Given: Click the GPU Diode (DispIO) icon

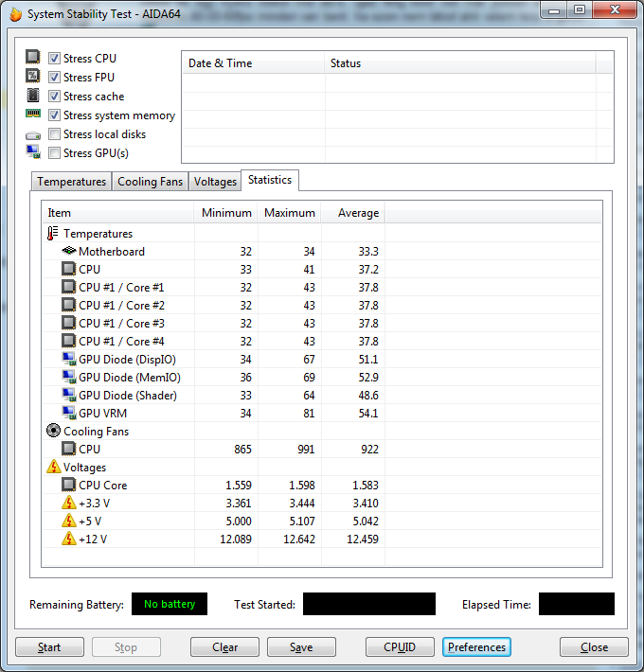Looking at the screenshot, I should point(68,359).
